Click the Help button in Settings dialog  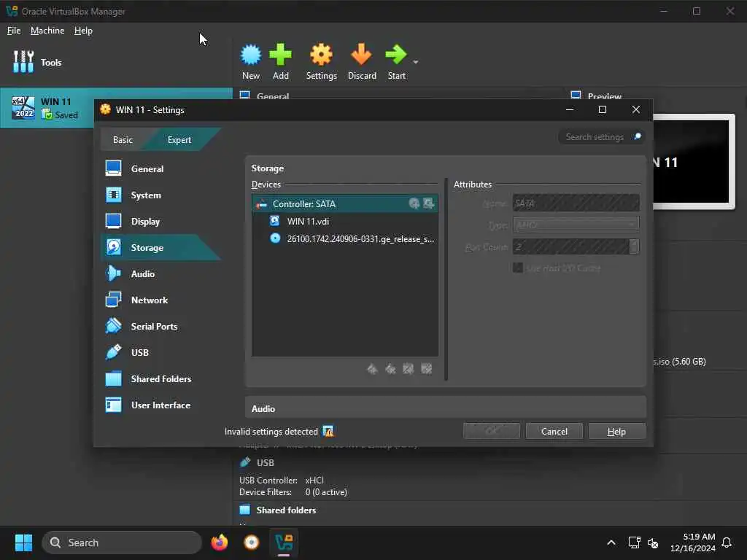616,431
